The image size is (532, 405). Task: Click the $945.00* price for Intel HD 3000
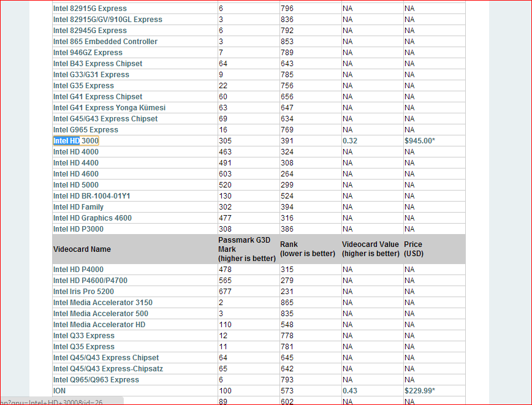click(x=420, y=141)
